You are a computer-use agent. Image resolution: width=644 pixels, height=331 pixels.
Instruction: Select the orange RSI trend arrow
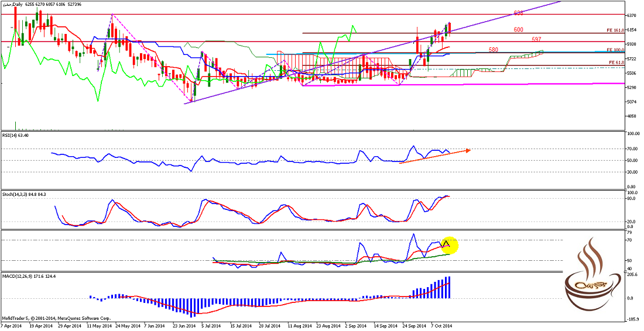[433, 157]
